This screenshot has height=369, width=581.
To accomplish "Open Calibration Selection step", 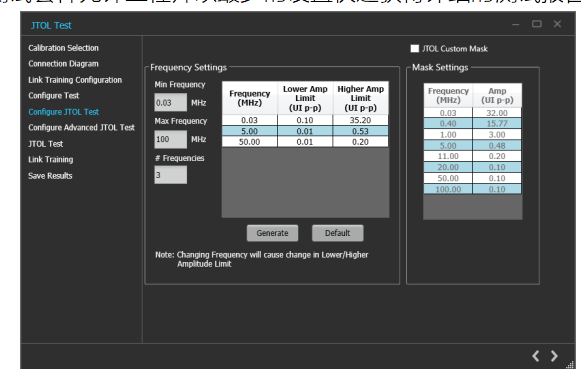I will (63, 48).
